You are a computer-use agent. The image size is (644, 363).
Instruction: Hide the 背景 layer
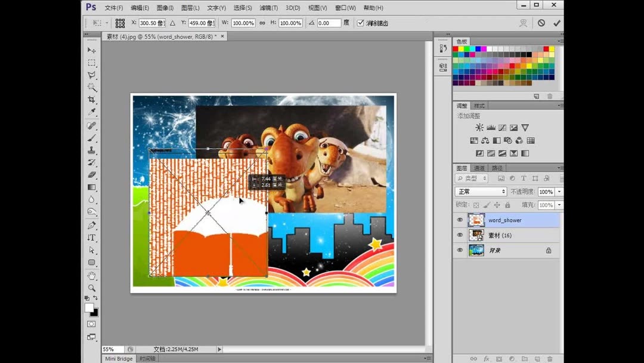[x=460, y=250]
